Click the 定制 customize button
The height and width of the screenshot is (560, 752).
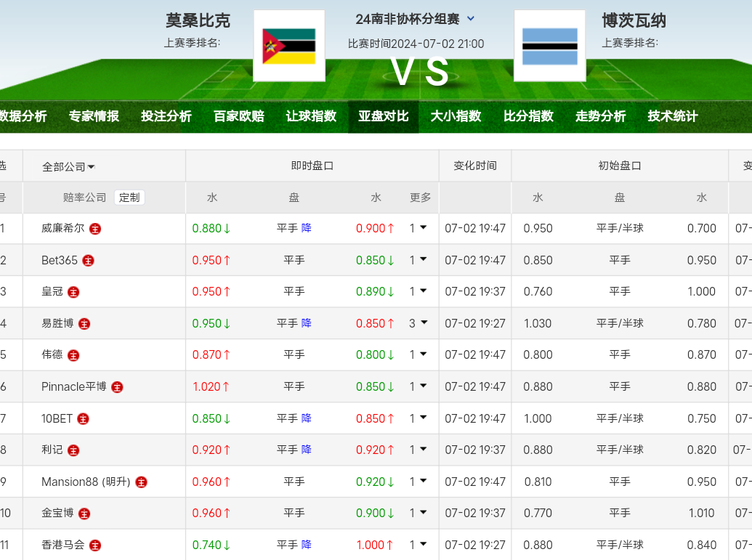point(129,197)
